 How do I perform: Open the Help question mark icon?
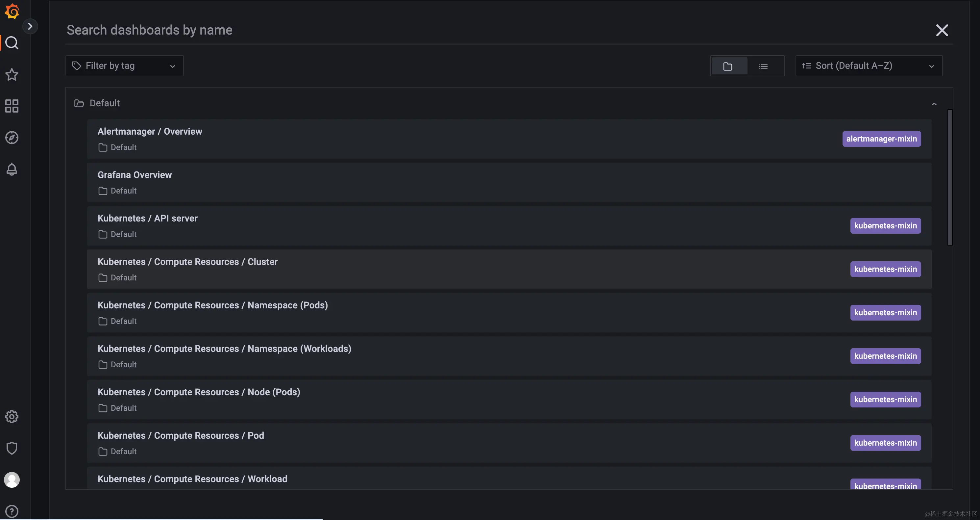12,511
